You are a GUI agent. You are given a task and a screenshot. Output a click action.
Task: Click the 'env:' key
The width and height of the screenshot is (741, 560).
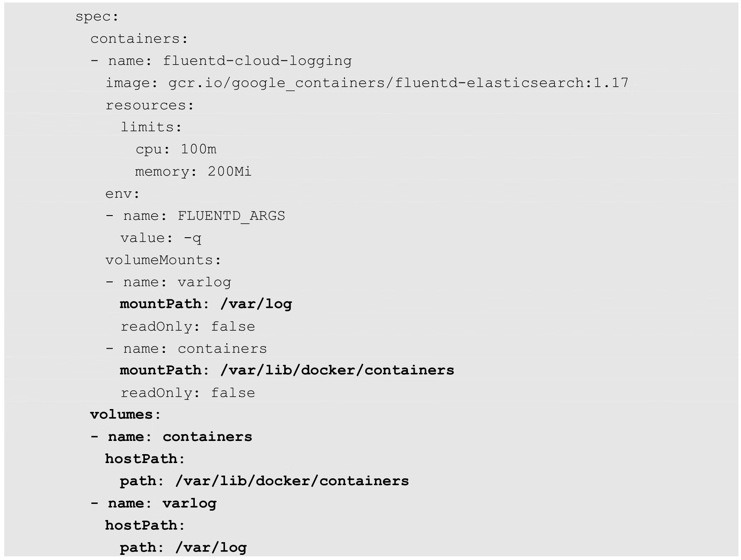(x=123, y=194)
